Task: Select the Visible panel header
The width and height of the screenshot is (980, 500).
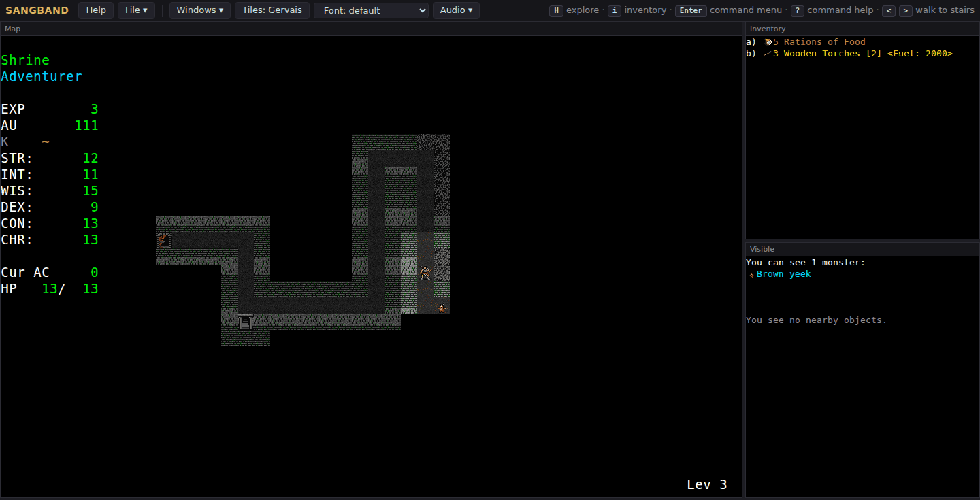Action: point(862,249)
